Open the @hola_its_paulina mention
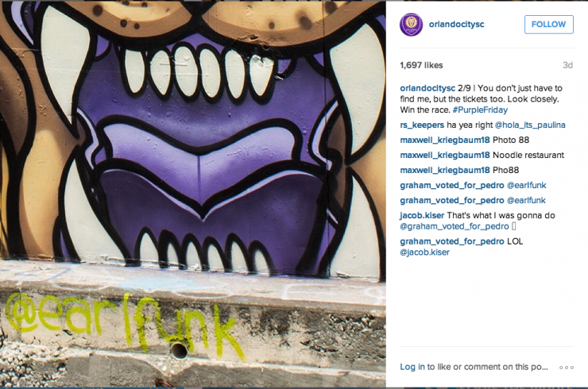The width and height of the screenshot is (588, 389). point(530,125)
